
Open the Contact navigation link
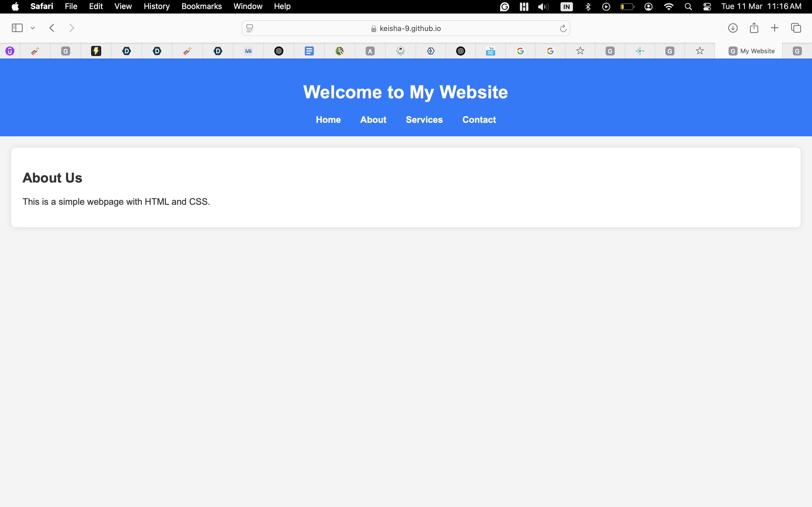479,120
